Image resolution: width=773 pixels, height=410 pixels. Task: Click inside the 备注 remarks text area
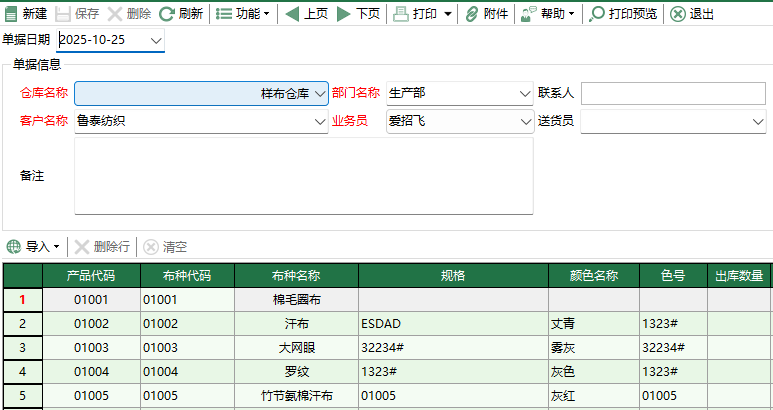click(x=304, y=176)
